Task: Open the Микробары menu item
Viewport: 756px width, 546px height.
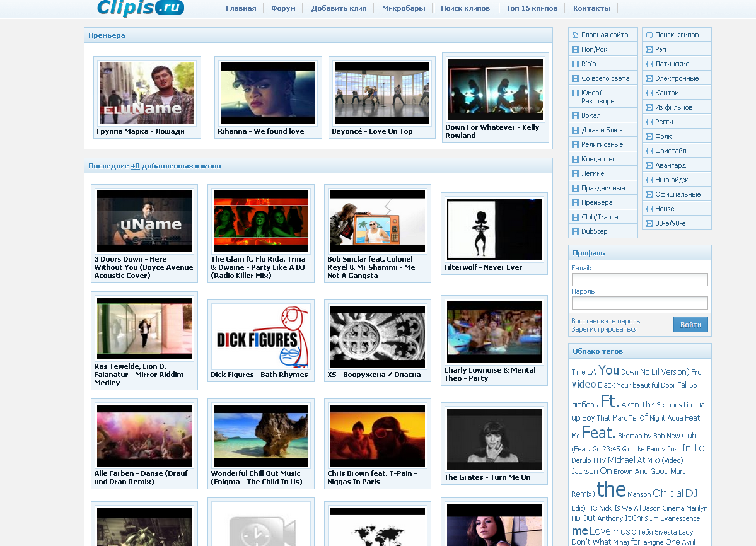Action: pos(404,8)
